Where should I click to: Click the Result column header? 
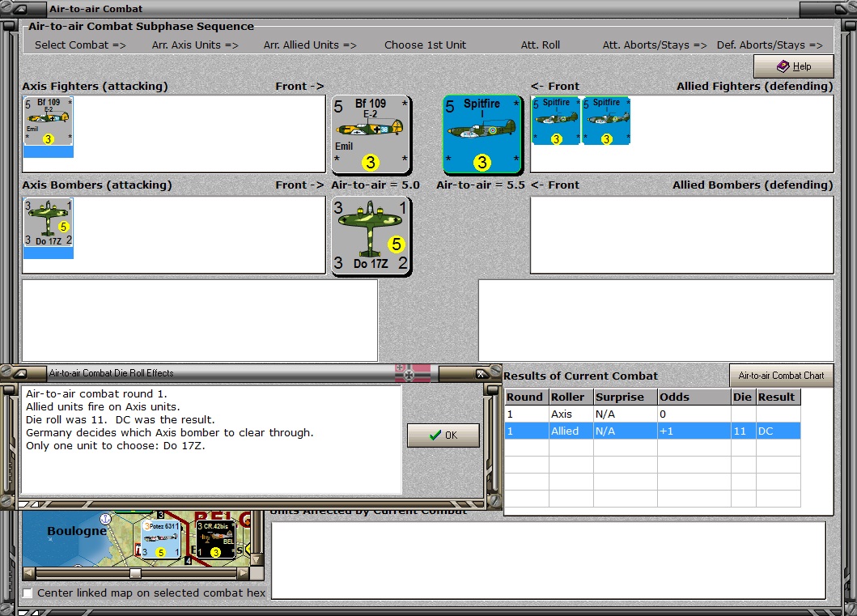pos(779,397)
